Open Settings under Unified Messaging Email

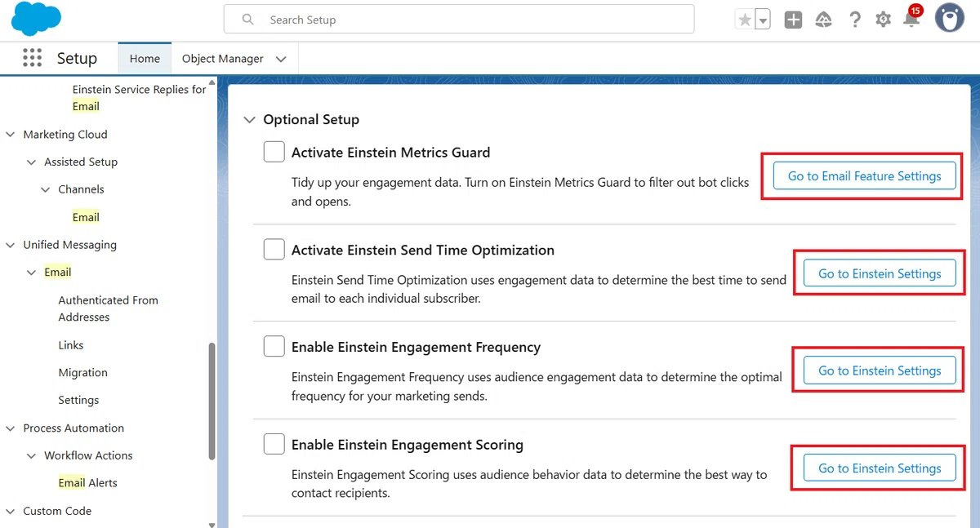point(78,401)
